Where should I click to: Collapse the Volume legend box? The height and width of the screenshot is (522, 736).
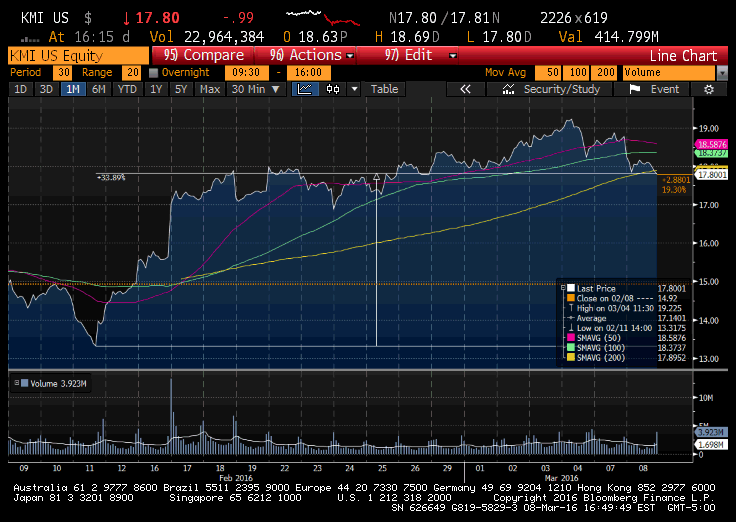pyautogui.click(x=16, y=383)
